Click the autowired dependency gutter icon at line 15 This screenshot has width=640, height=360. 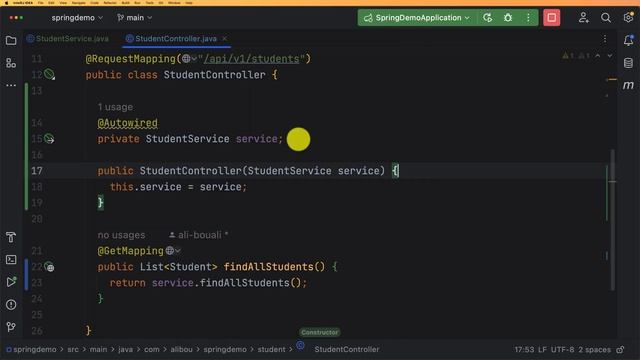click(x=49, y=139)
